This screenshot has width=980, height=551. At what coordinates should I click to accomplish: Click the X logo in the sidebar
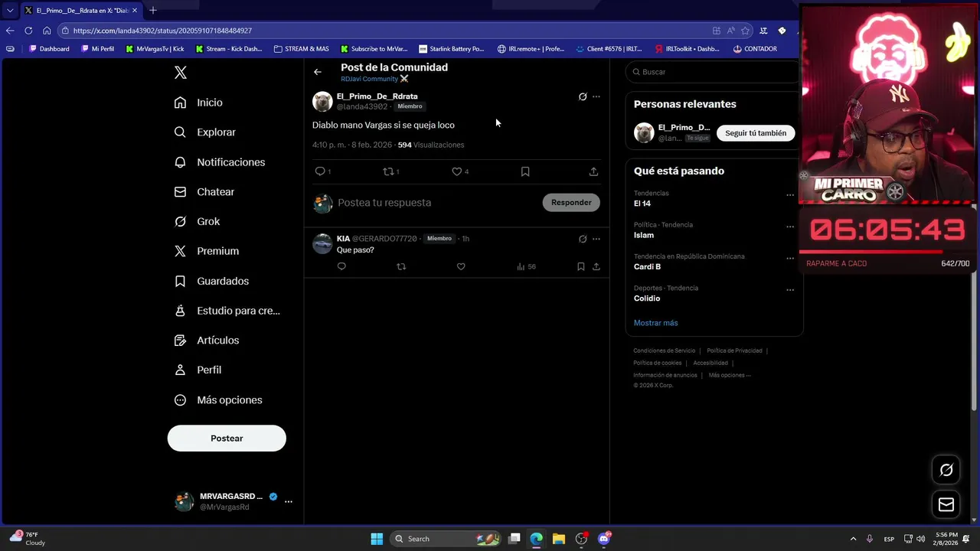point(181,73)
